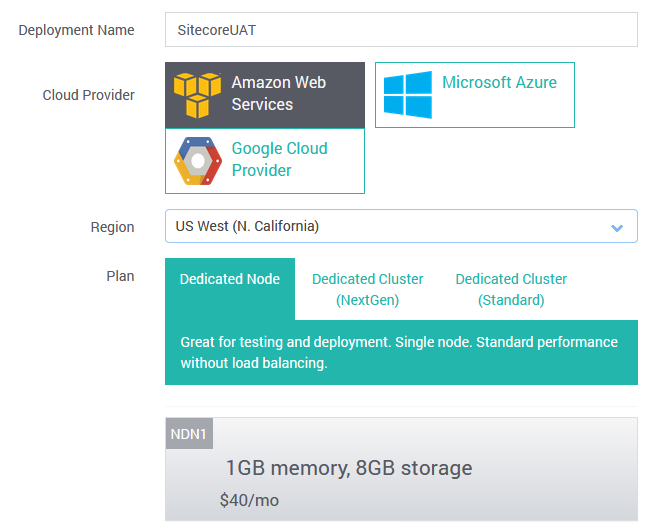Click the Region dropdown chevron arrow

coord(617,228)
